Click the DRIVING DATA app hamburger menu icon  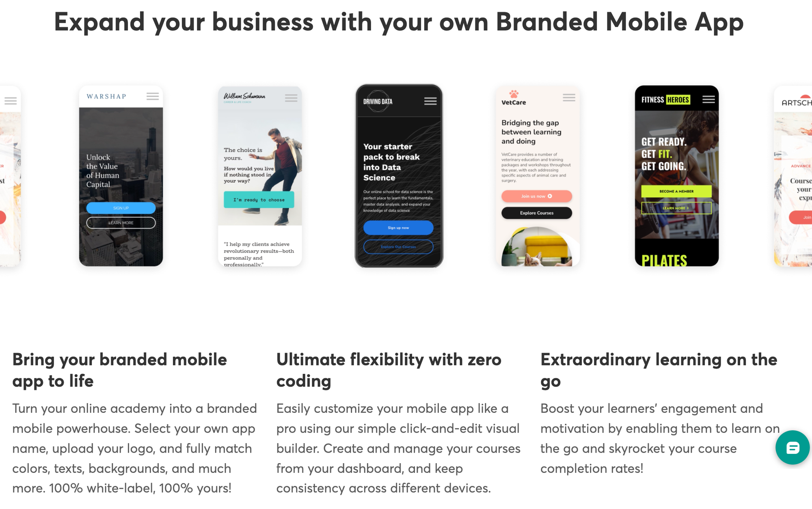(x=431, y=101)
